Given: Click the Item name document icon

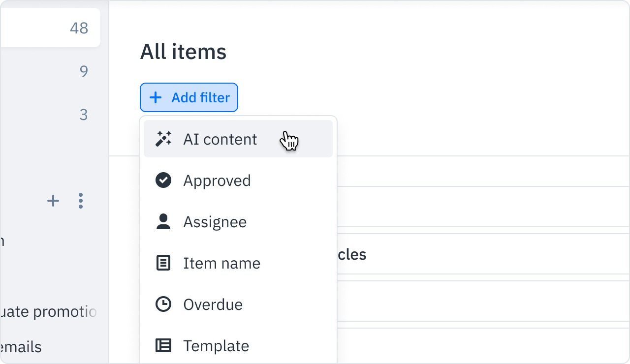Looking at the screenshot, I should pyautogui.click(x=163, y=263).
